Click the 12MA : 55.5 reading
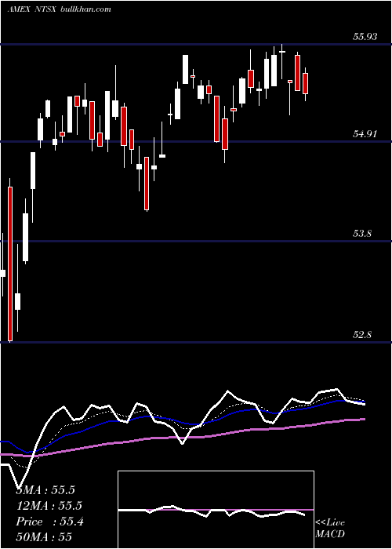This screenshot has width=392, height=549. tap(49, 506)
